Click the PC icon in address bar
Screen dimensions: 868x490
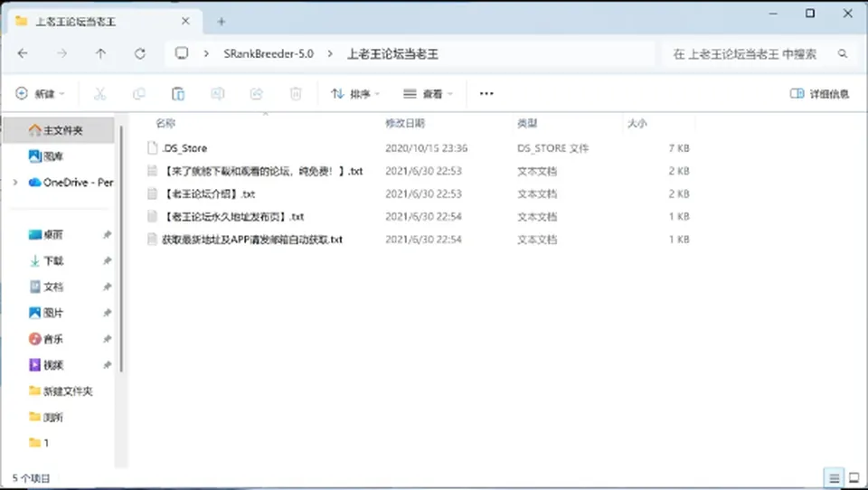182,53
